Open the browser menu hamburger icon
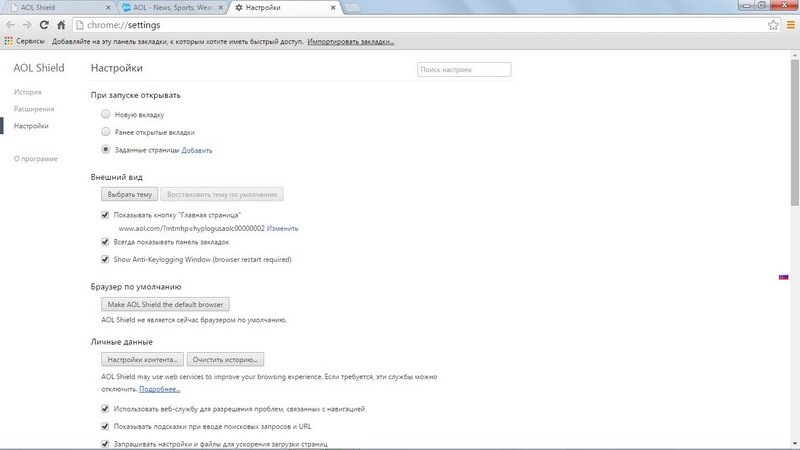 791,25
